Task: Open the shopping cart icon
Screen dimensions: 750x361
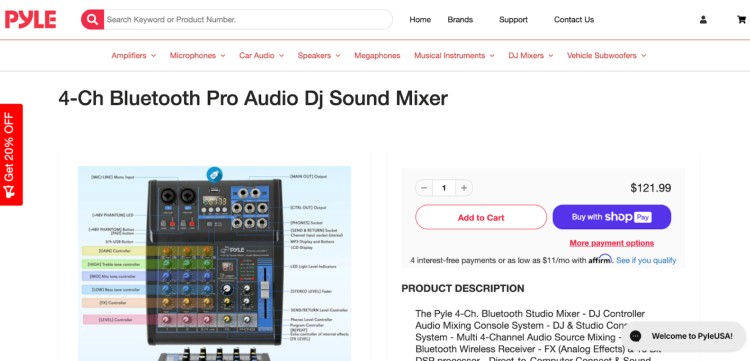Action: 741,20
